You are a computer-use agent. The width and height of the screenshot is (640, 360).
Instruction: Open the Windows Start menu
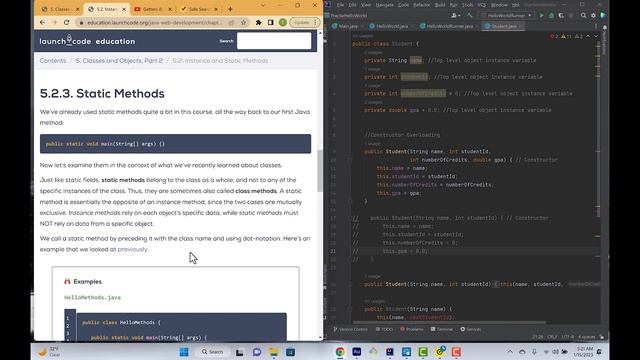tap(184, 352)
